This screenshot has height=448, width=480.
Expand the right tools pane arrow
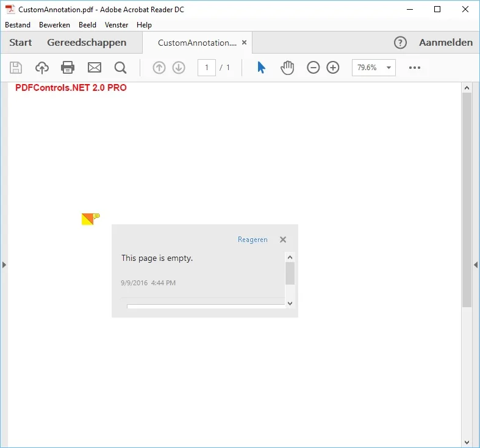coord(476,265)
